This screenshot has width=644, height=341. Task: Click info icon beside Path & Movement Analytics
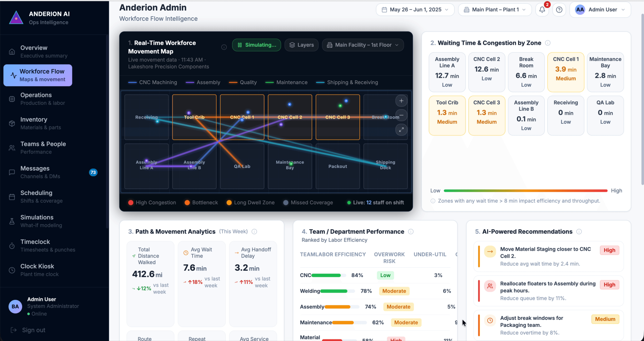click(254, 232)
